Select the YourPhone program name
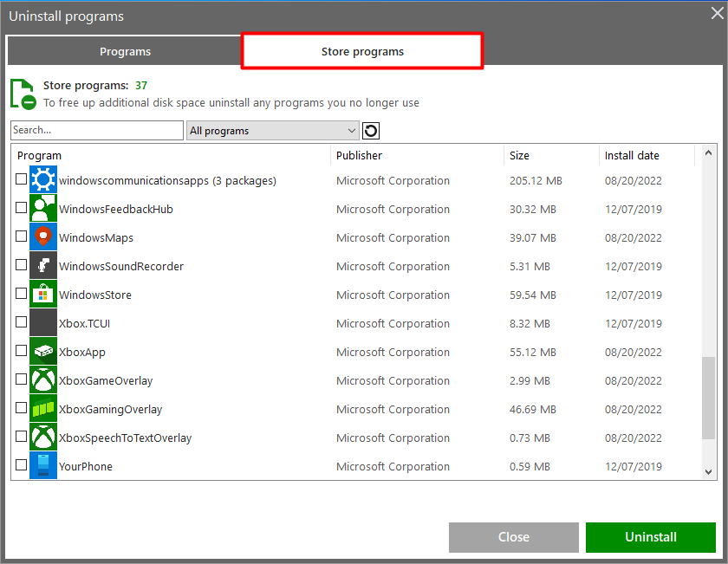 click(x=86, y=466)
